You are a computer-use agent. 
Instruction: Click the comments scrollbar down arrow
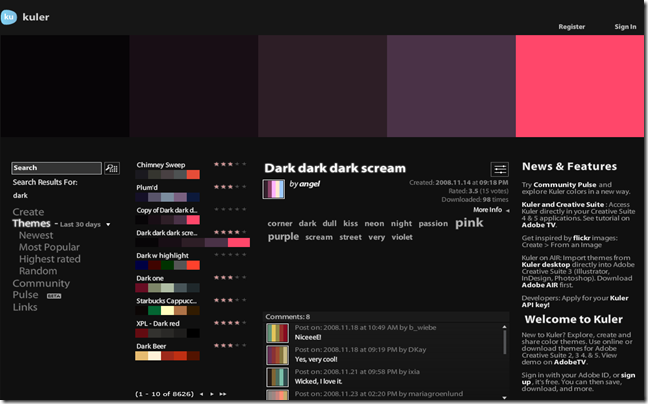click(505, 397)
